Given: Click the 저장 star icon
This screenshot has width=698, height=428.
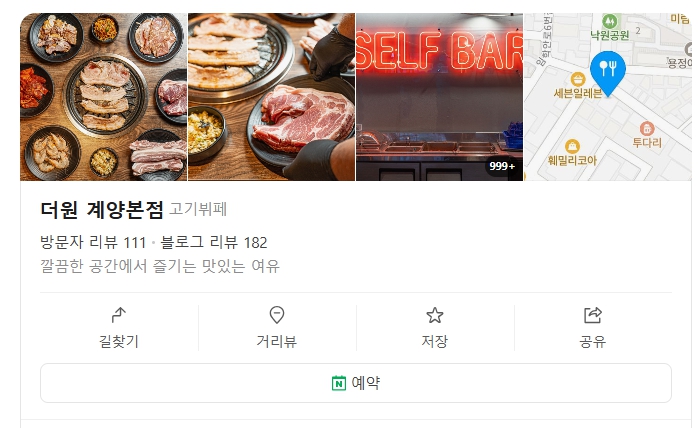Looking at the screenshot, I should (x=434, y=315).
